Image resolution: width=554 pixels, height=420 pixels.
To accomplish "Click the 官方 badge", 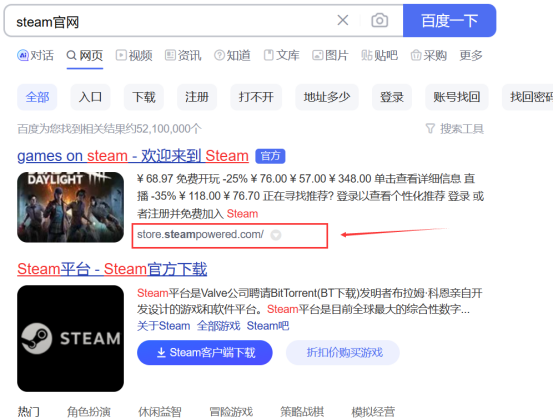I will coord(270,156).
